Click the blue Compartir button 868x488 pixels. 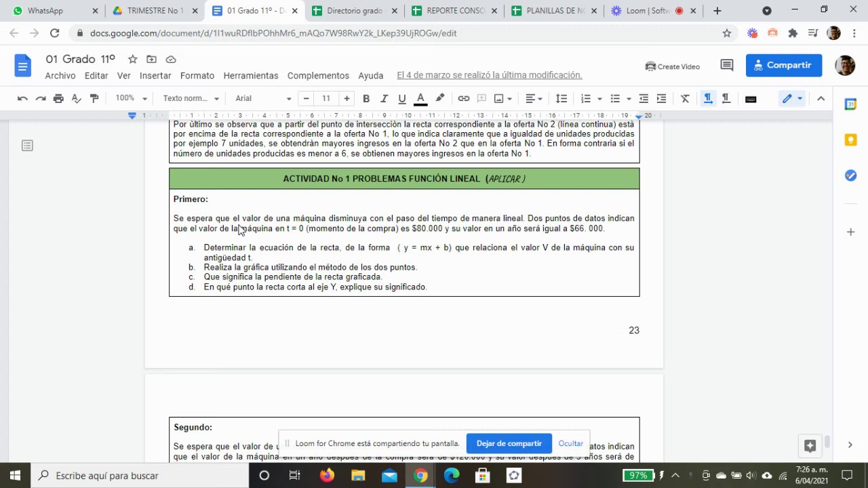click(784, 66)
